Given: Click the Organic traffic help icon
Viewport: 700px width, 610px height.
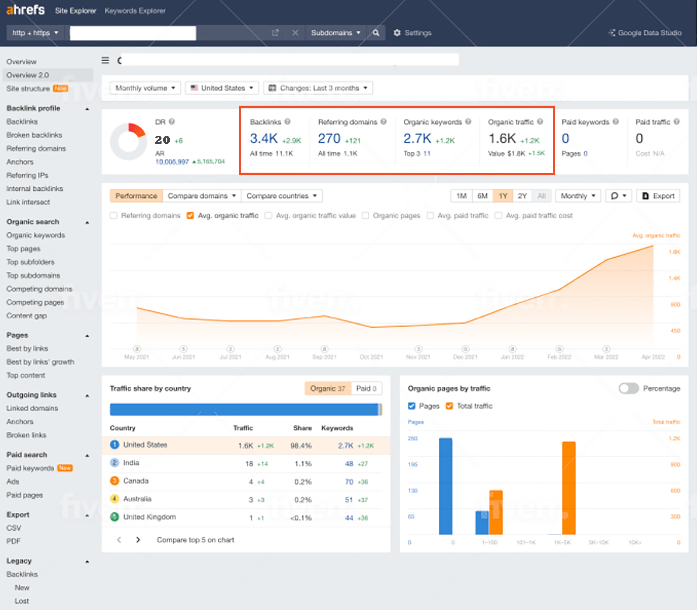Looking at the screenshot, I should (540, 122).
